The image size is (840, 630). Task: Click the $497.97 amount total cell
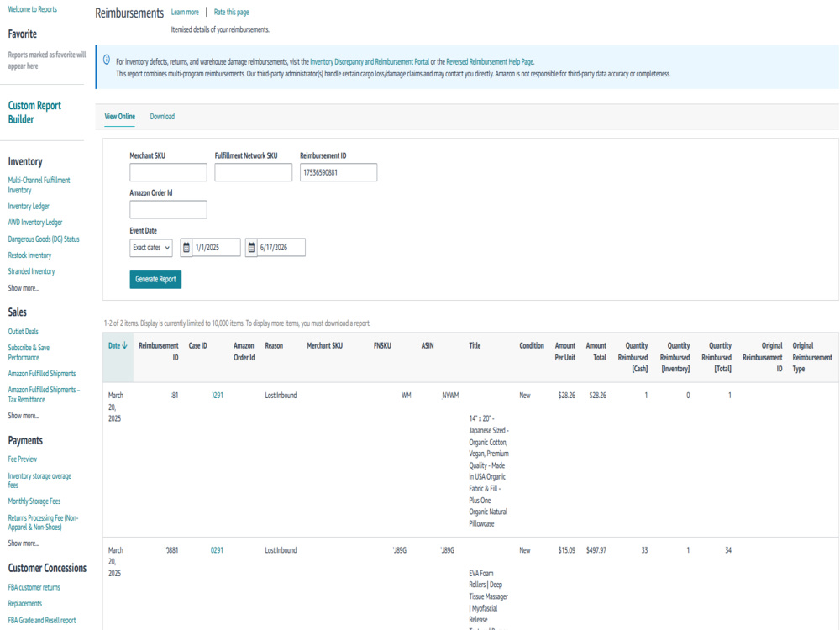point(596,550)
